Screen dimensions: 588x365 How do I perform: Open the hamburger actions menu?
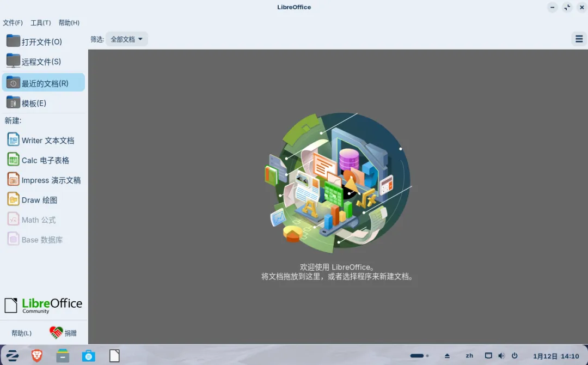(x=579, y=39)
